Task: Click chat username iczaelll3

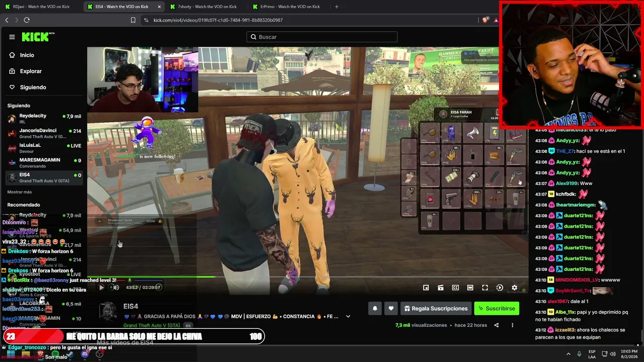Action: (x=566, y=330)
